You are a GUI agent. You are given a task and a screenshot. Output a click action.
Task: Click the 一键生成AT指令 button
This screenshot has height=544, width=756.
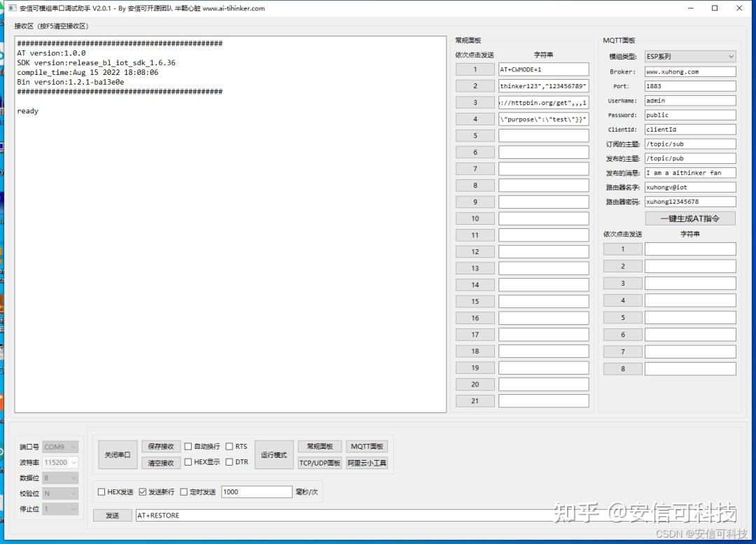coord(690,218)
